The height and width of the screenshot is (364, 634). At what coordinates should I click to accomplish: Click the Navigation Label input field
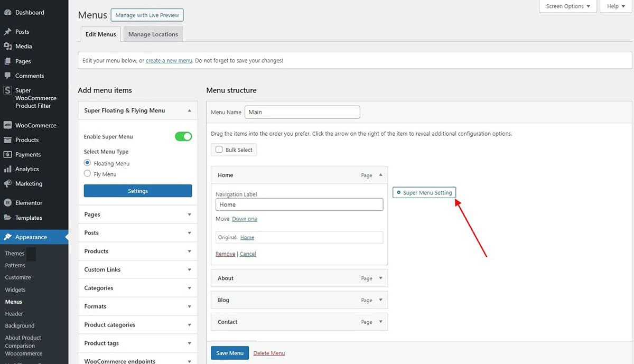point(299,204)
